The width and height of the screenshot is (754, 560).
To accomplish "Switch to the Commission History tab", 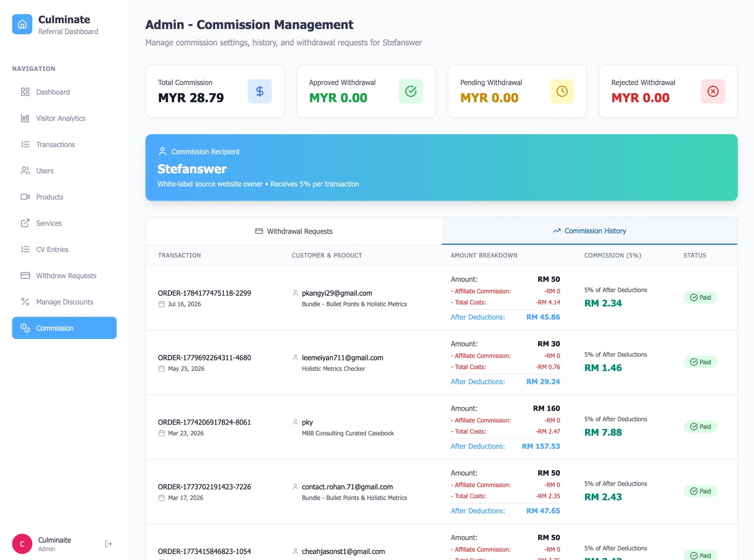I will [589, 231].
